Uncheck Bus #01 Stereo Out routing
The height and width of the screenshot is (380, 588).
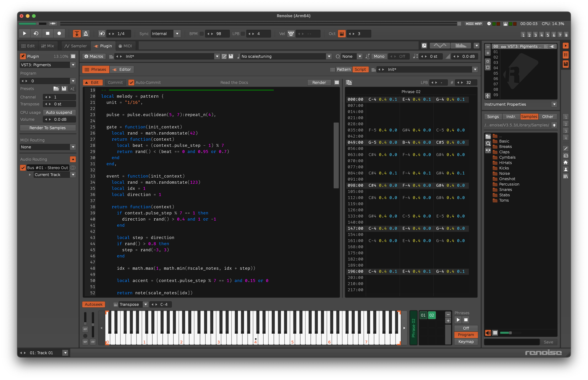[23, 168]
